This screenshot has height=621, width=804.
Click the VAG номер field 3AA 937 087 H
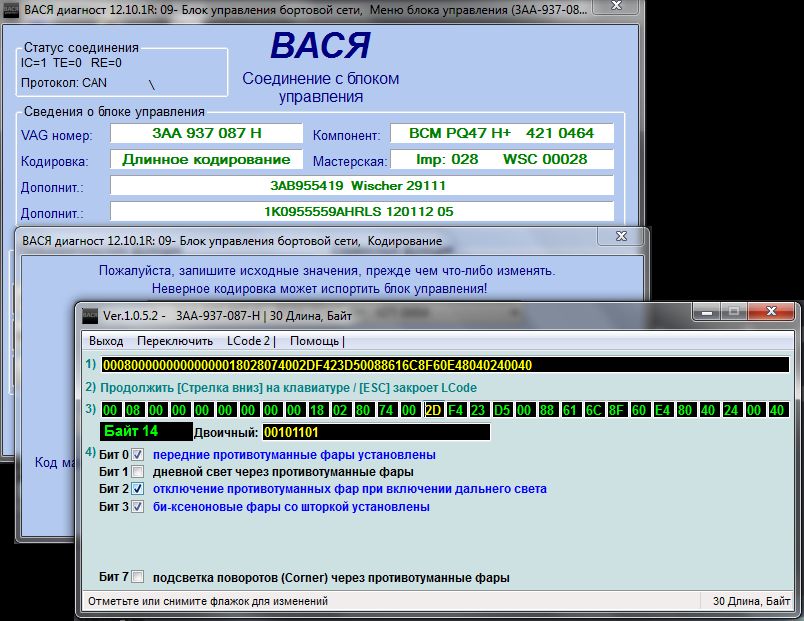pyautogui.click(x=206, y=133)
